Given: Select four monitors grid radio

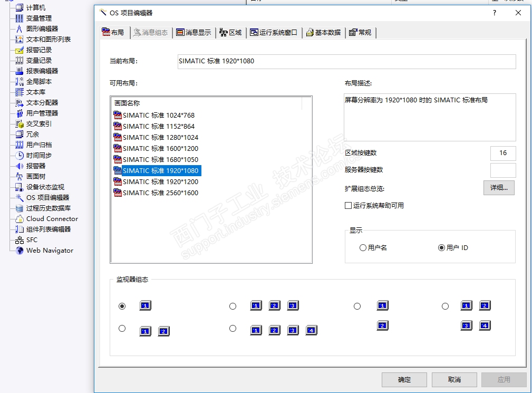Looking at the screenshot, I should tap(445, 306).
